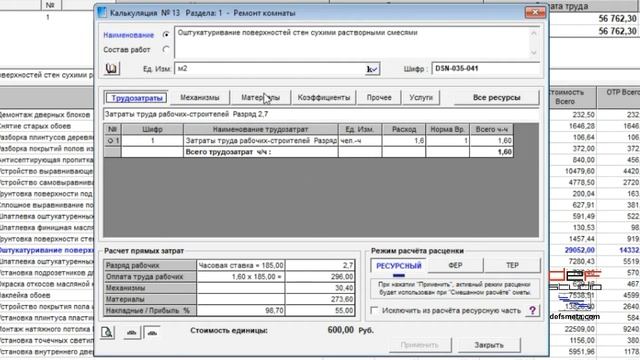Click the Часовая ставка = 185,00 cell
Image resolution: width=640 pixels, height=360 pixels.
click(241, 266)
